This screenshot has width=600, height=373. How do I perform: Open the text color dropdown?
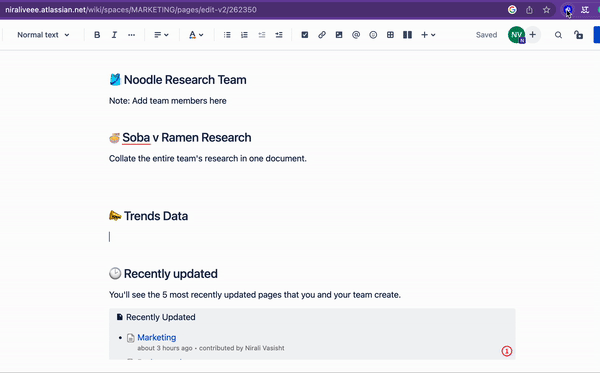(x=196, y=35)
